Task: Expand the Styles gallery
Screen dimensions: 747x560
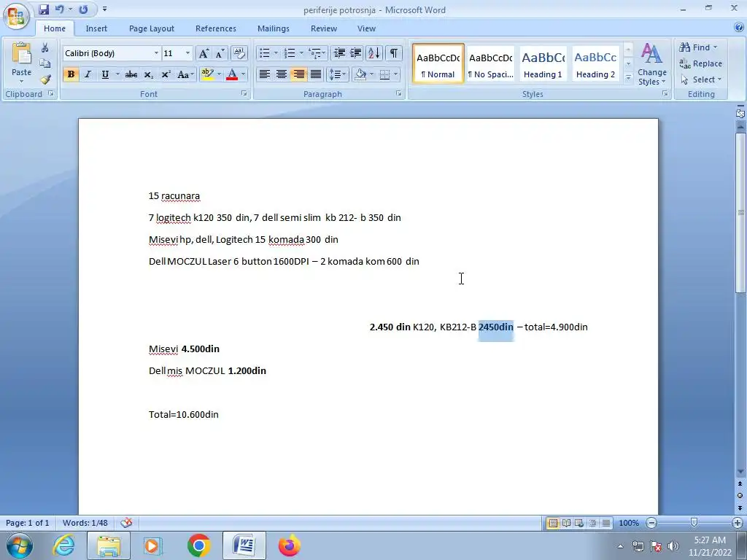Action: (x=628, y=77)
